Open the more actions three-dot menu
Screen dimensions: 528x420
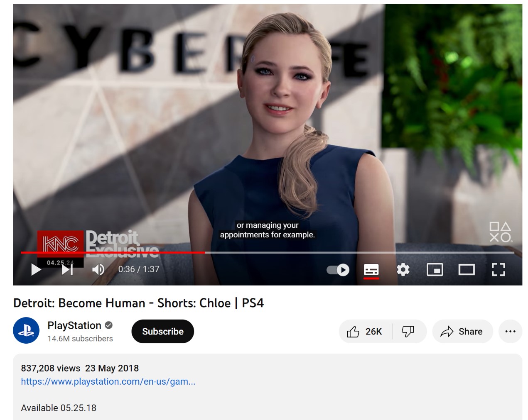pos(510,332)
